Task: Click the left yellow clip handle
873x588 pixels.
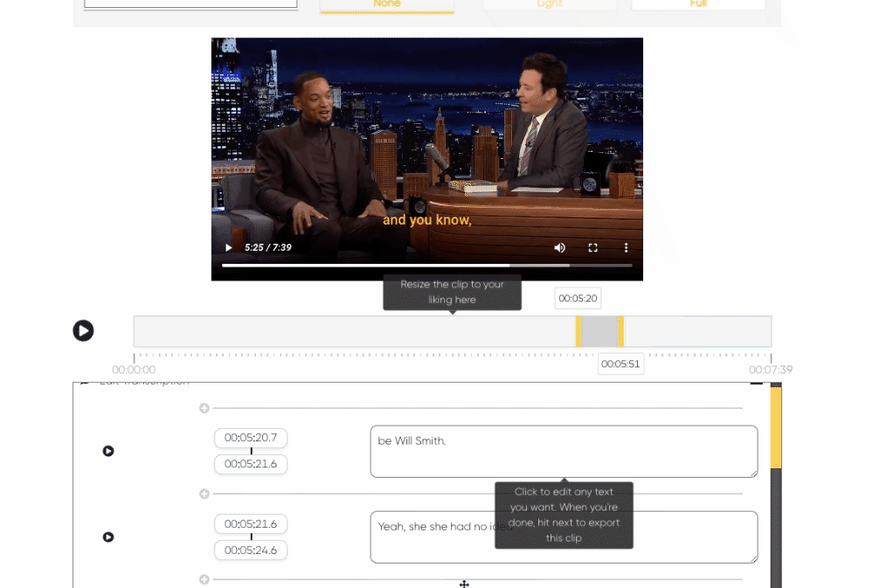Action: [x=579, y=331]
